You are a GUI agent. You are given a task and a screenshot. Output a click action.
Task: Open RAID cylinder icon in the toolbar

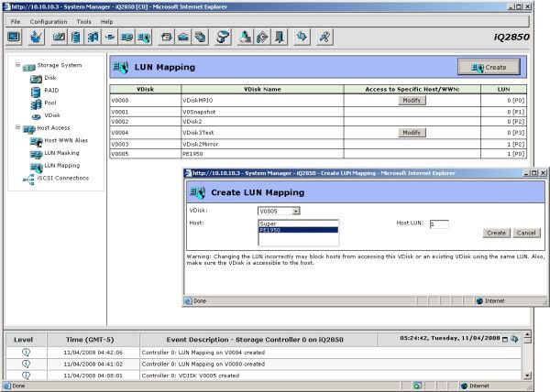pyautogui.click(x=75, y=37)
